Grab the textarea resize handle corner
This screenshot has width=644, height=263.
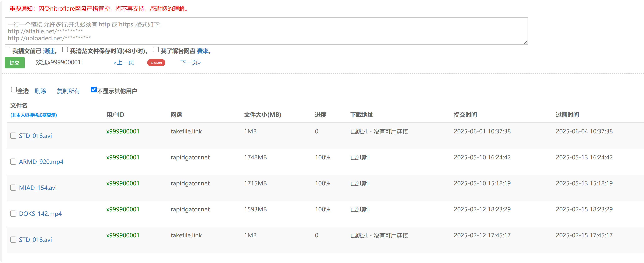(525, 43)
